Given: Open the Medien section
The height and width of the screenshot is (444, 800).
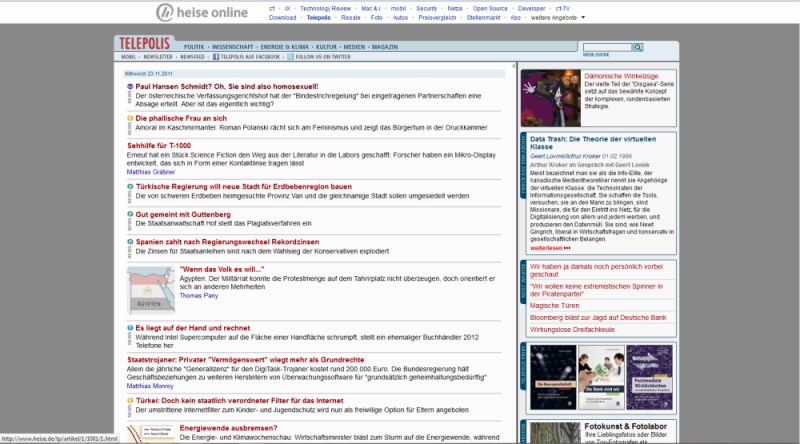Looking at the screenshot, I should (354, 47).
